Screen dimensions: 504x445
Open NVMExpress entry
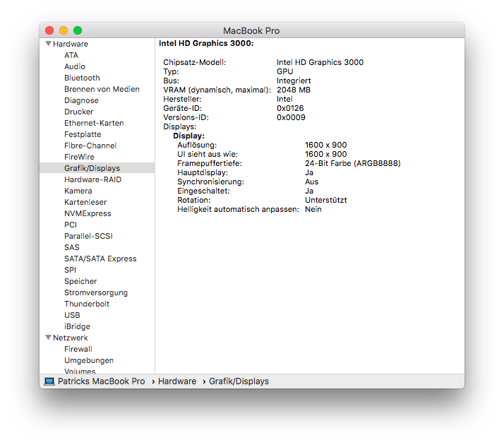(88, 213)
